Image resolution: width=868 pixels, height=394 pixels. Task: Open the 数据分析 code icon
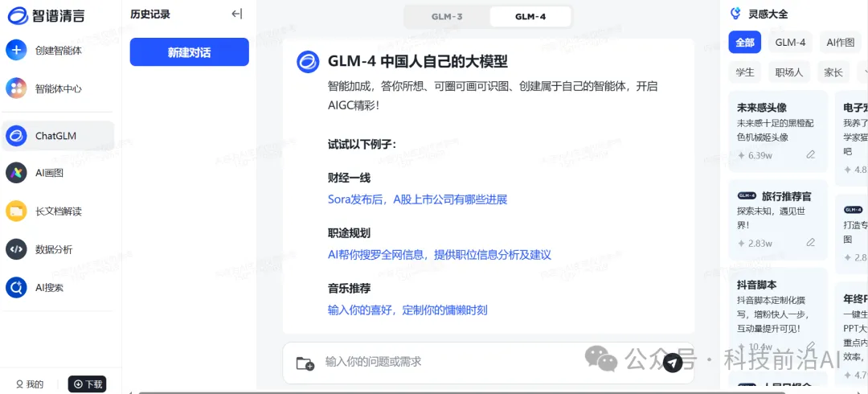[16, 249]
